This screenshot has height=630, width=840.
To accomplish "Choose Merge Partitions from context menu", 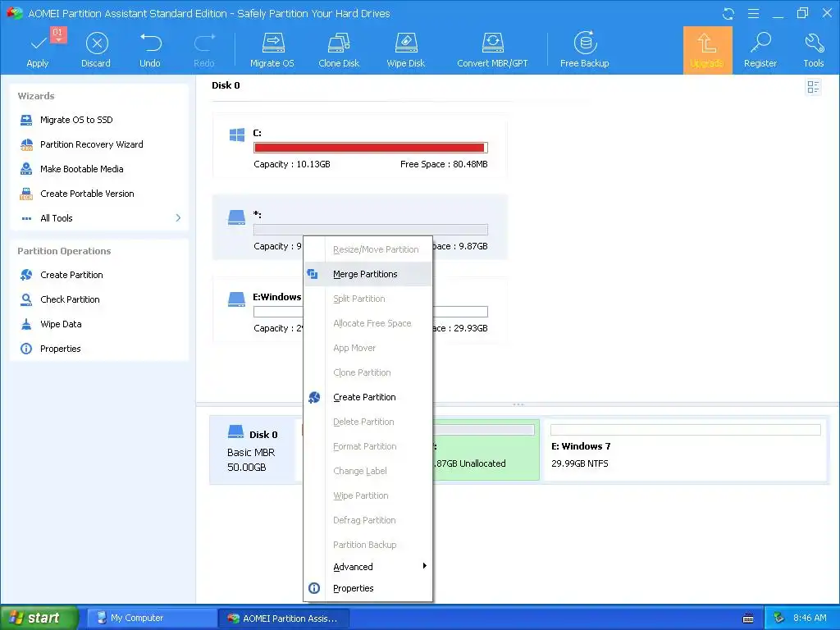I will click(x=367, y=274).
